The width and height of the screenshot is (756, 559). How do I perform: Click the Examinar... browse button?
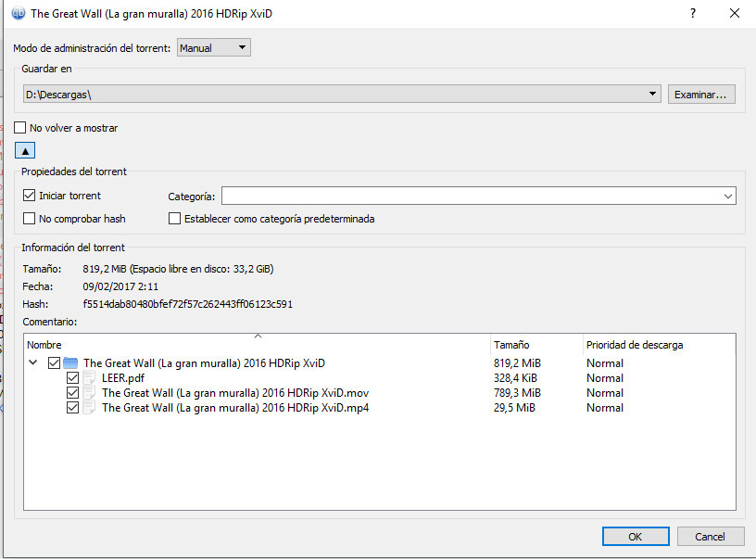point(701,94)
